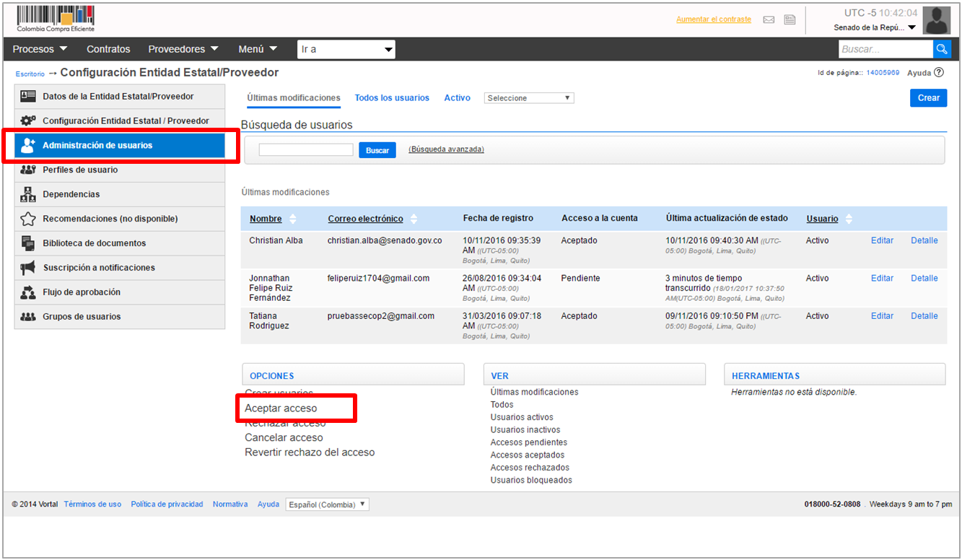The image size is (962, 560).
Task: Open the Ir a dropdown
Action: click(346, 49)
